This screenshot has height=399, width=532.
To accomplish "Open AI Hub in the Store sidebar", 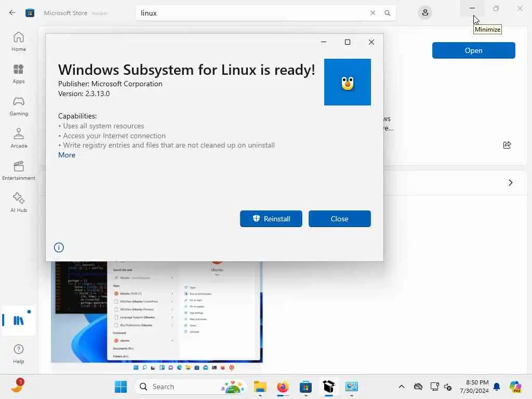I will coord(19,203).
